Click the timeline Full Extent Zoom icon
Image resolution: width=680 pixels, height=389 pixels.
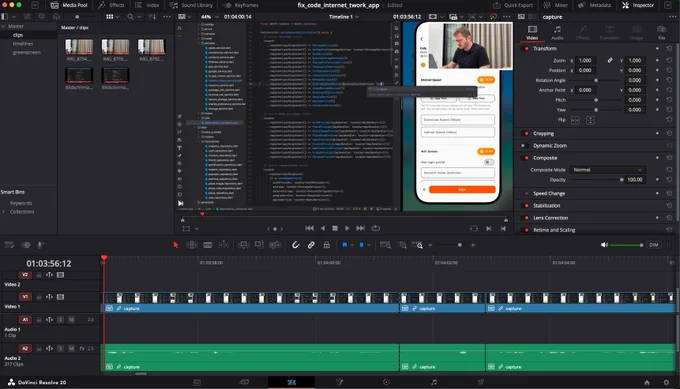tap(385, 245)
